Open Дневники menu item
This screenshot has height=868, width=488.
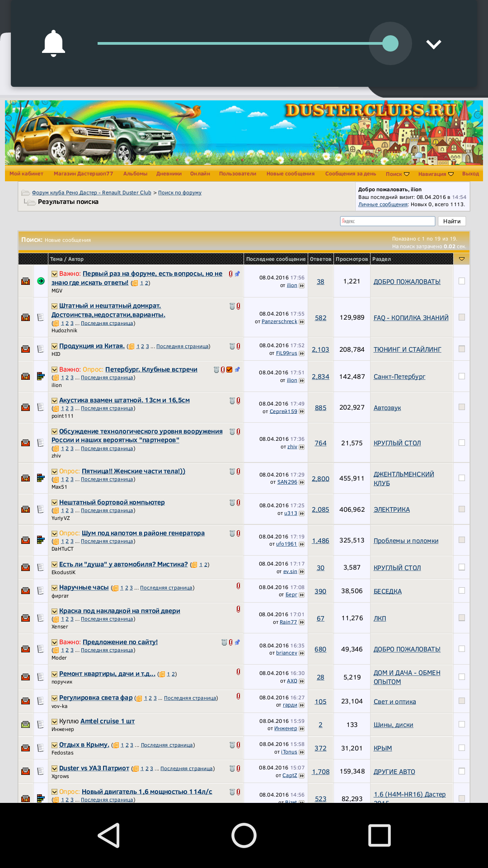[x=169, y=174]
